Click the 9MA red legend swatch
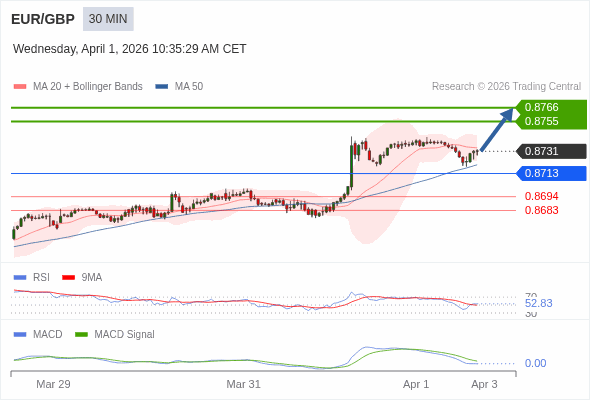 (68, 278)
